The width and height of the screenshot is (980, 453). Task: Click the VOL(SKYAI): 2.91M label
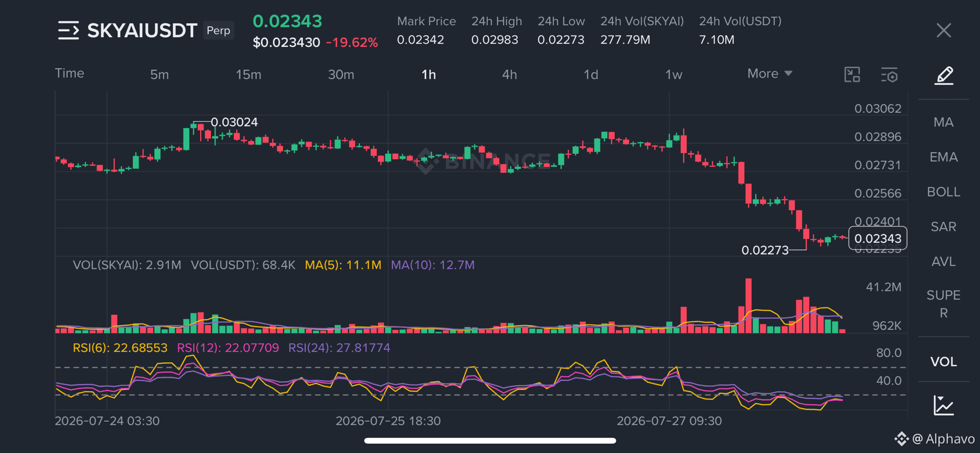tap(127, 265)
